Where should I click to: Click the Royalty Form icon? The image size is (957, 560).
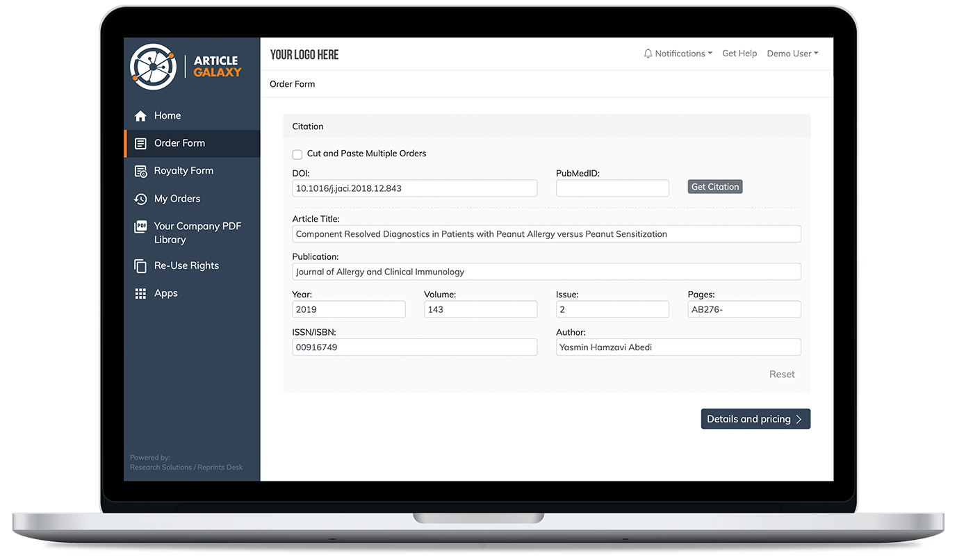coord(140,172)
